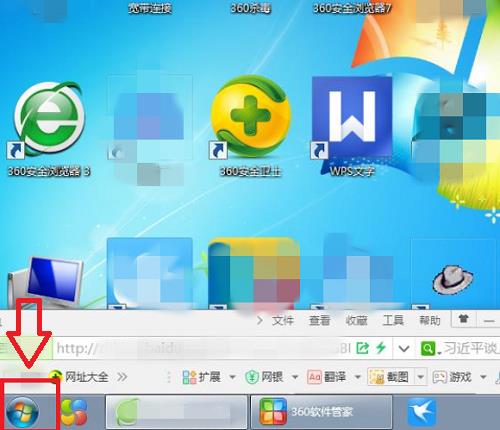500x430 pixels.
Task: Open the Xunlei blue bird taskbar icon
Action: [x=422, y=412]
